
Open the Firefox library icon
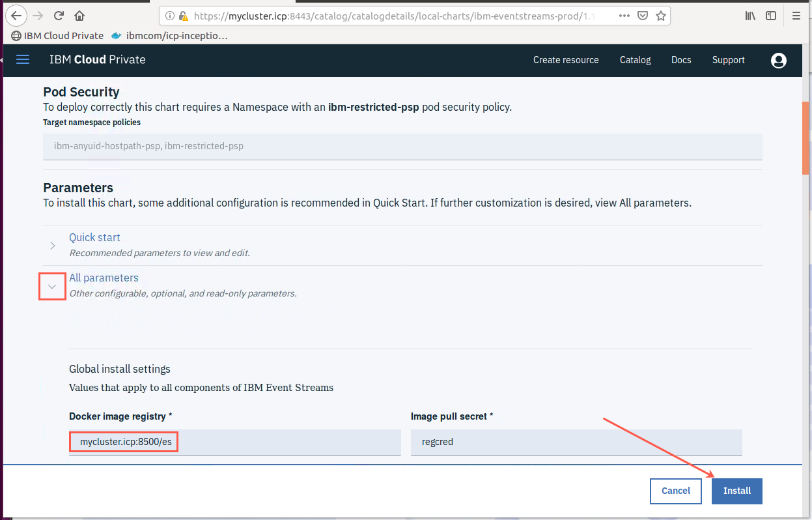point(751,16)
